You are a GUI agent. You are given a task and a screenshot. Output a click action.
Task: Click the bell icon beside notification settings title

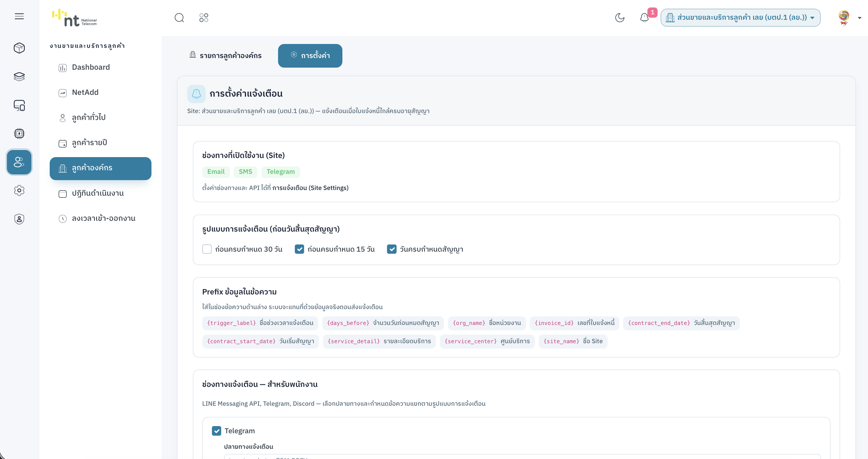tap(196, 94)
